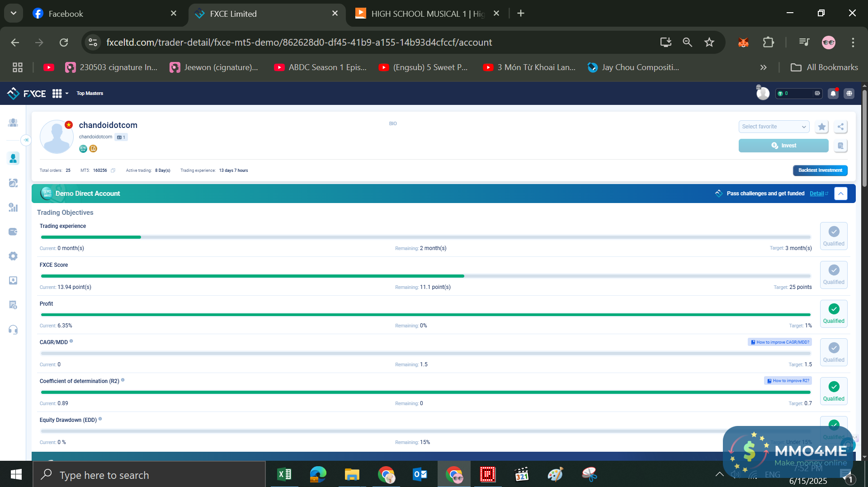Copy the MT5 account number 160256

coord(113,170)
